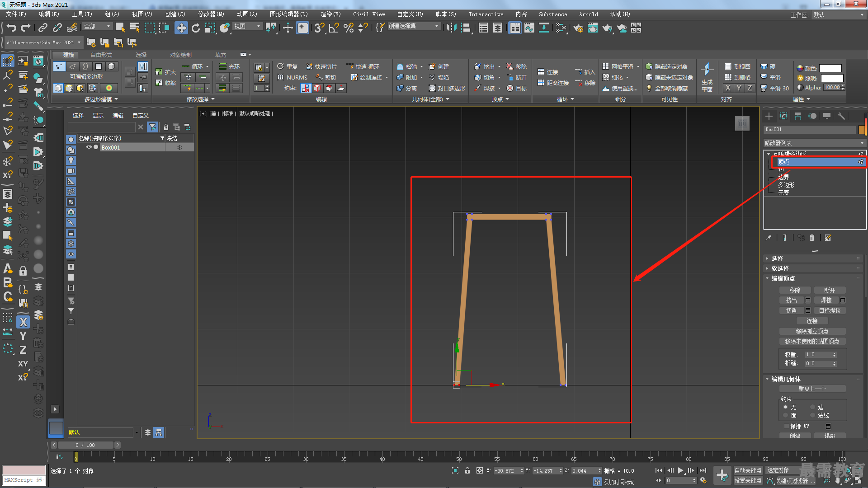Toggle visibility eye for Box001
The width and height of the screenshot is (868, 488).
pos(89,147)
